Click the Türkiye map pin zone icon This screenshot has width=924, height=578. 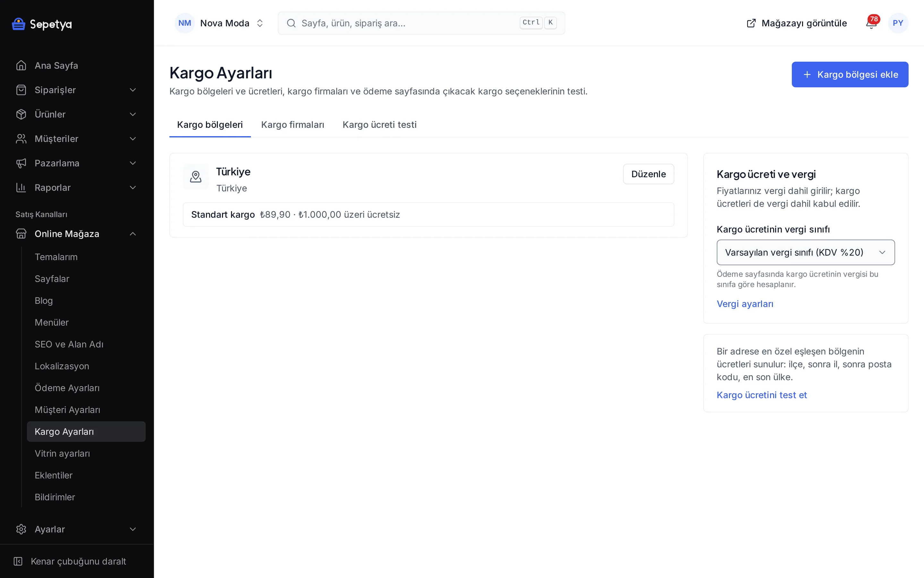coord(196,177)
